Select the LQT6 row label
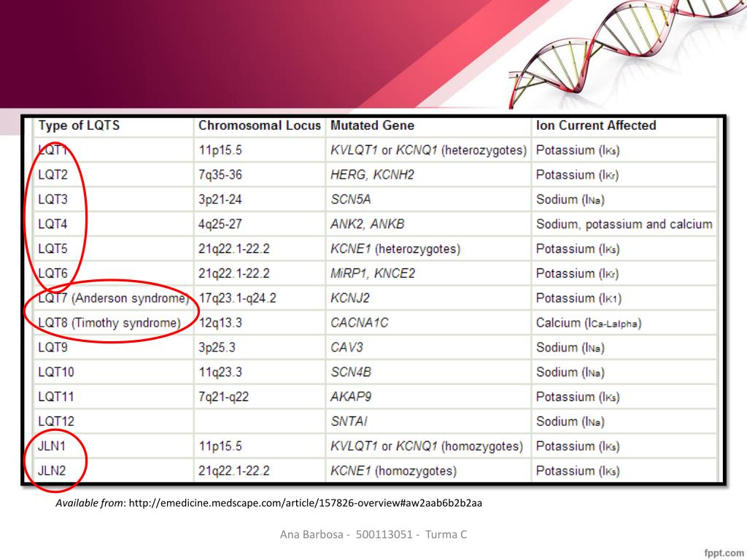Viewport: 747px width, 560px height. point(53,273)
